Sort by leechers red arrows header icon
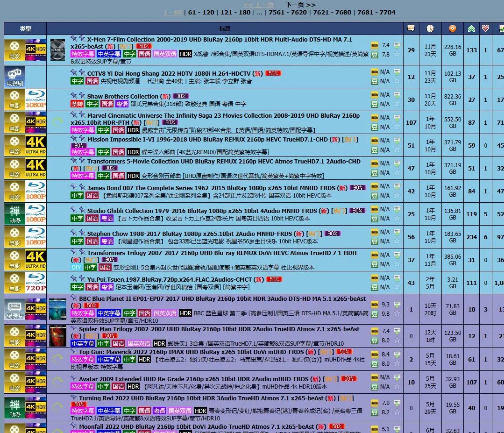 click(485, 28)
